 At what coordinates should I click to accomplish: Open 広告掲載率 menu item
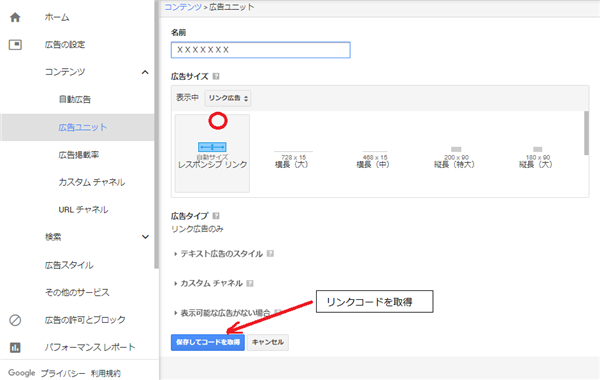(x=79, y=155)
